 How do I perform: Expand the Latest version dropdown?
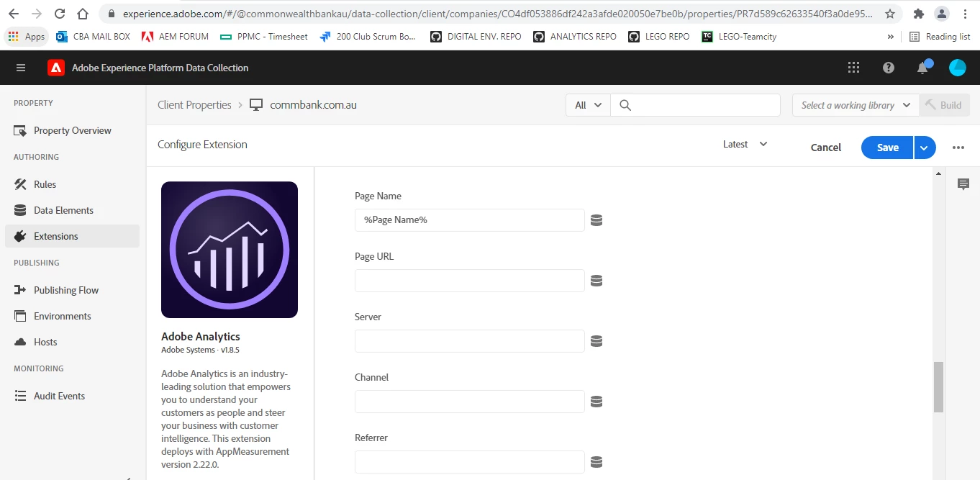745,144
